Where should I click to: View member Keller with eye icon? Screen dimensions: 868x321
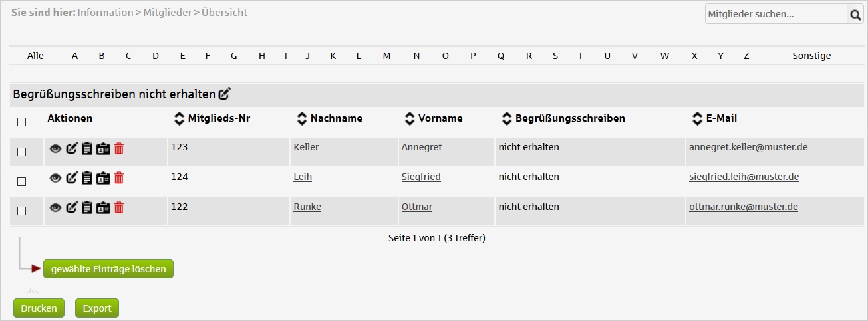point(56,148)
